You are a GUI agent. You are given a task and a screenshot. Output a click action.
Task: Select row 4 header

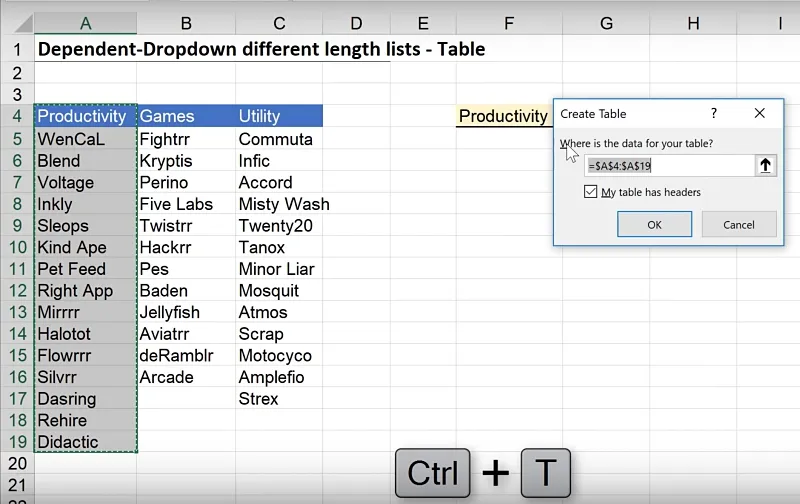(x=16, y=116)
